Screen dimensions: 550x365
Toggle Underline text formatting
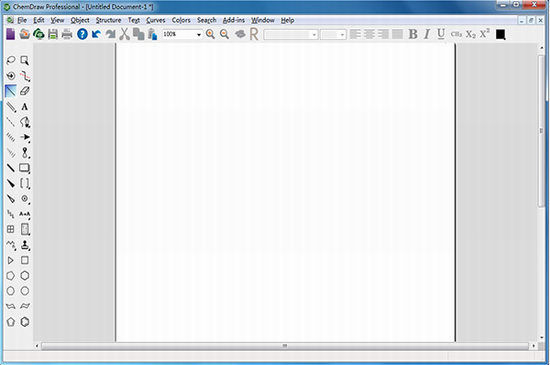(x=441, y=34)
